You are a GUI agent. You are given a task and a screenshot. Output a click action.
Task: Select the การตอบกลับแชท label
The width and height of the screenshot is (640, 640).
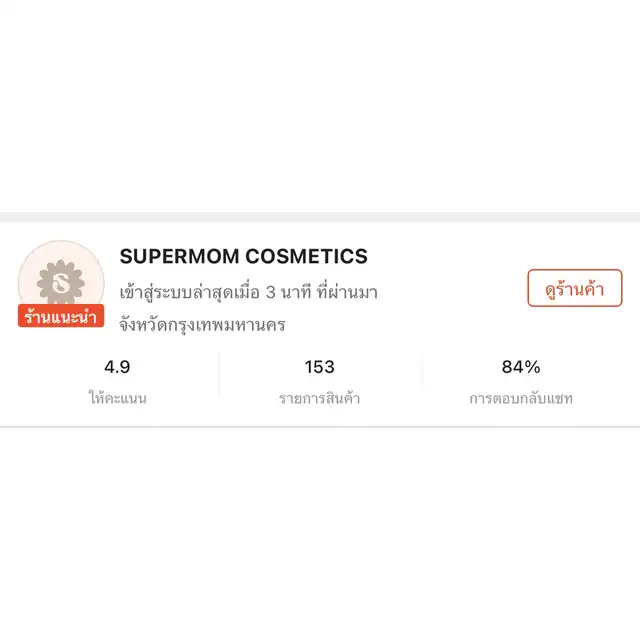(521, 398)
